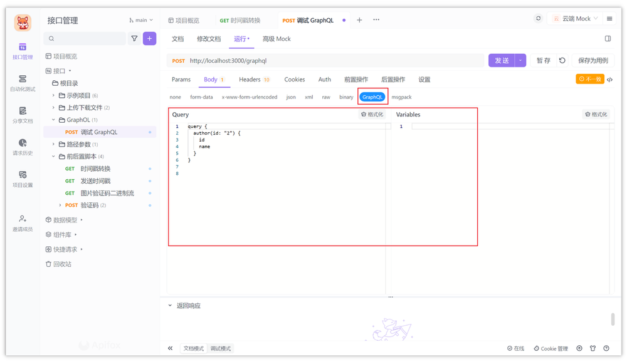
Task: Click the 暂存 button
Action: coord(544,60)
